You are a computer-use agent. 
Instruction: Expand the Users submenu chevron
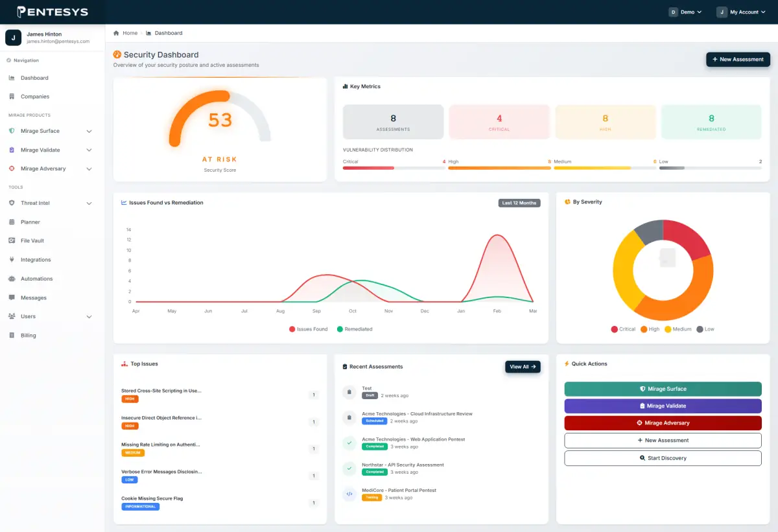(x=89, y=317)
